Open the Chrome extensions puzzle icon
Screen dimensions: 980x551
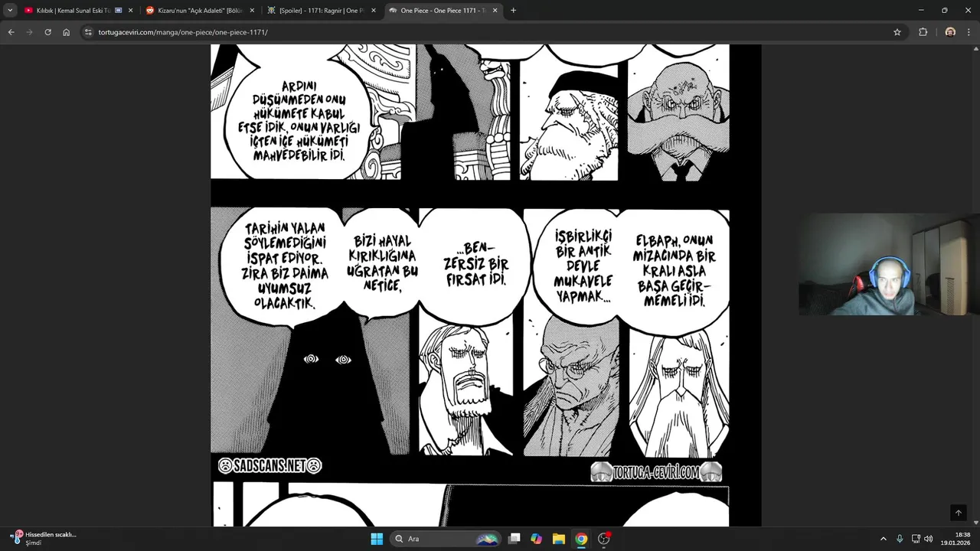pyautogui.click(x=923, y=32)
